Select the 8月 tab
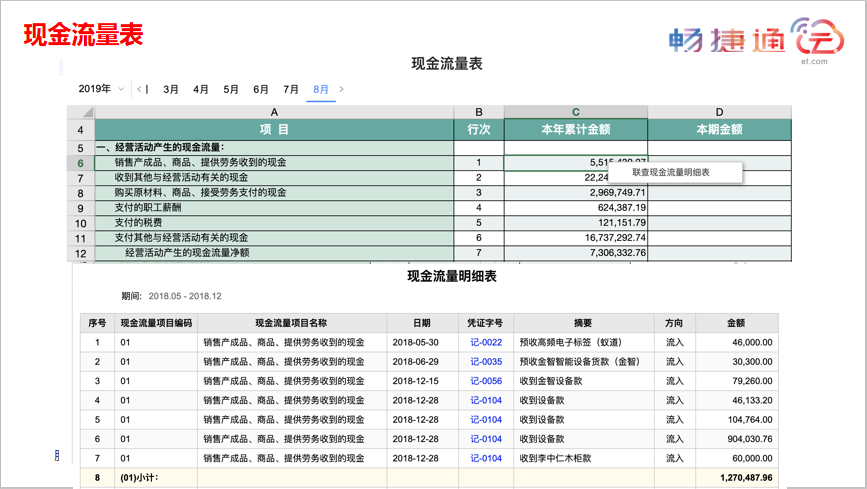The height and width of the screenshot is (489, 867). [x=321, y=89]
